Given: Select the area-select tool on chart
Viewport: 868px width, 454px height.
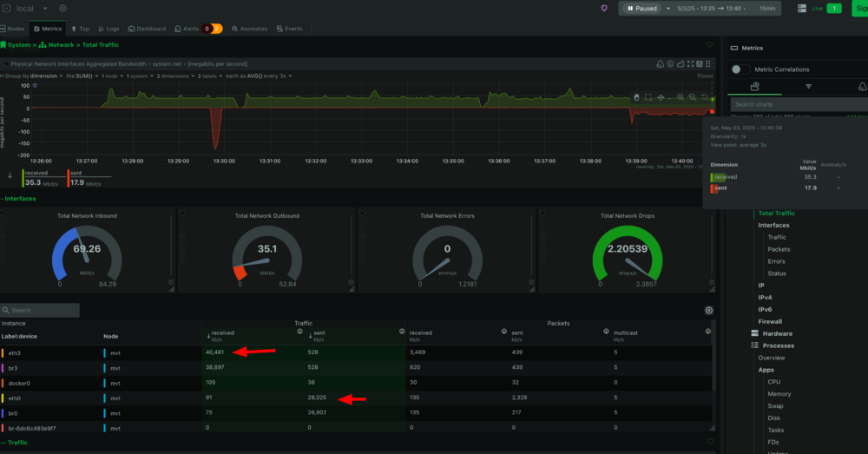Looking at the screenshot, I should 648,97.
